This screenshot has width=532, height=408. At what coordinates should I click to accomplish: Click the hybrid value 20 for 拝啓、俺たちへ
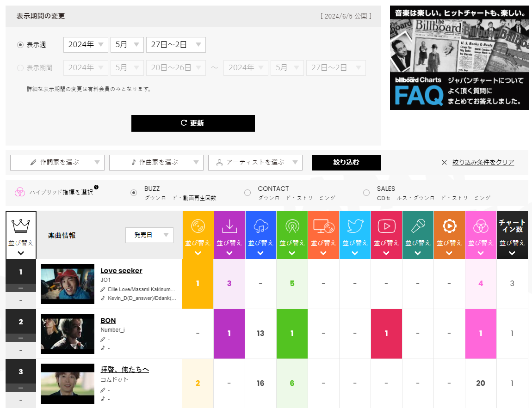click(481, 383)
